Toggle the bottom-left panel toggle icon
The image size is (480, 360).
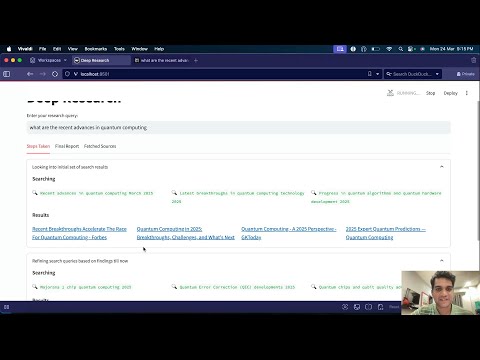(x=6, y=307)
